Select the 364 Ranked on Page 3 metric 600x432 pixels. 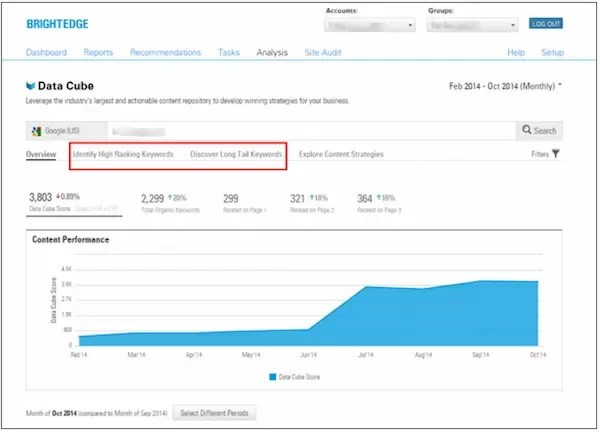point(379,203)
